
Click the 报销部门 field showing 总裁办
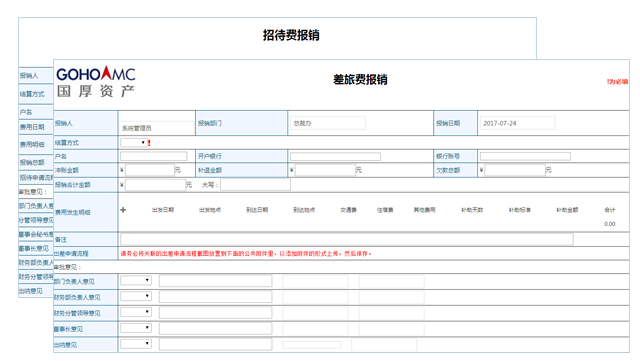328,123
